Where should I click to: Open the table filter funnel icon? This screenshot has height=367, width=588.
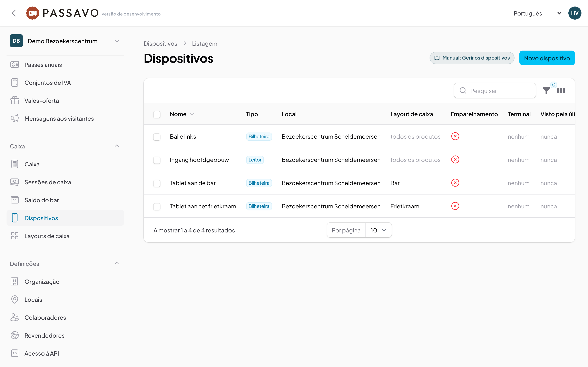[546, 91]
